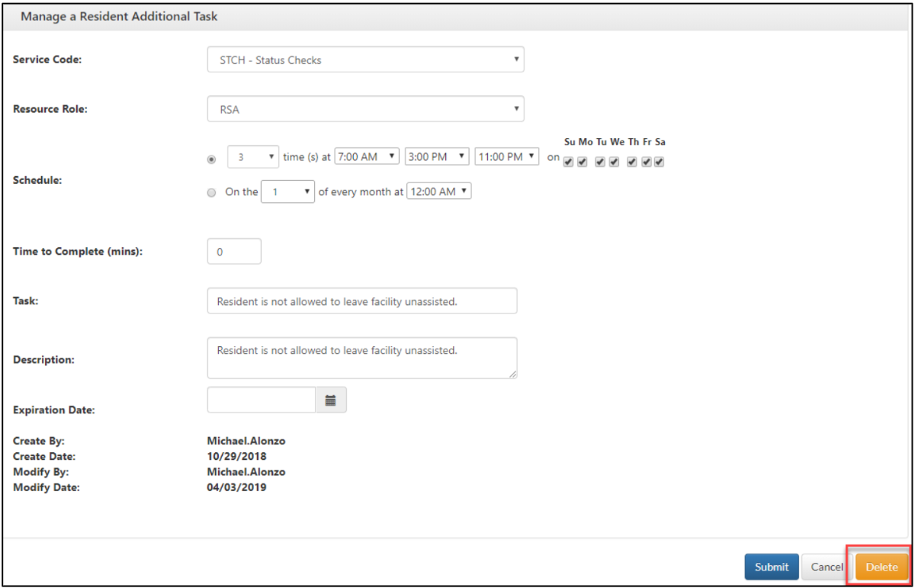Viewport: 915px width, 588px height.
Task: Click the 'Modify By:' label
Action: click(x=40, y=471)
